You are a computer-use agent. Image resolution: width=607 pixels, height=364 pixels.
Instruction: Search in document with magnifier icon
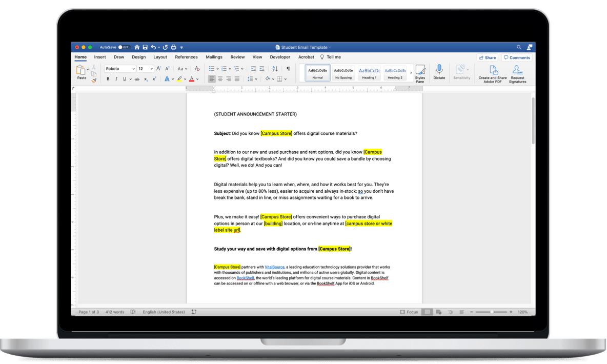coord(519,47)
